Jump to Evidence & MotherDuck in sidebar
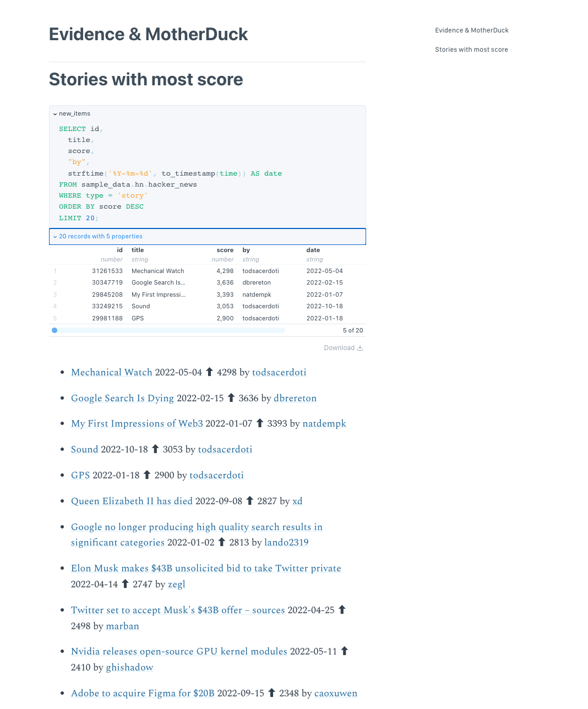Viewport: 588px width, 709px height. (472, 30)
